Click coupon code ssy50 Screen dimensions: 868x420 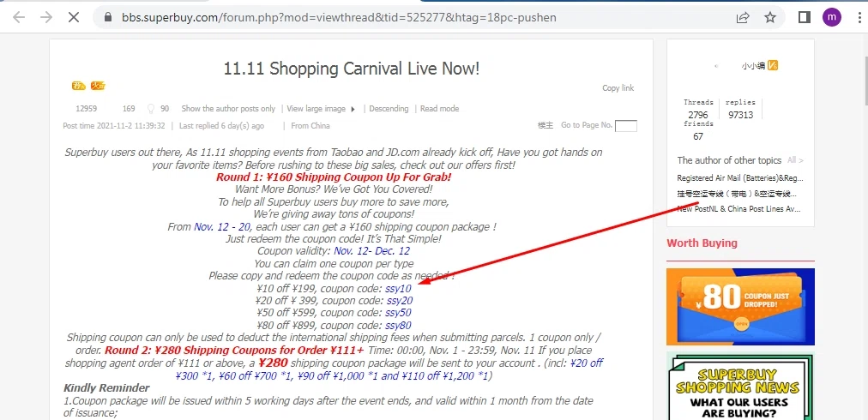[399, 313]
